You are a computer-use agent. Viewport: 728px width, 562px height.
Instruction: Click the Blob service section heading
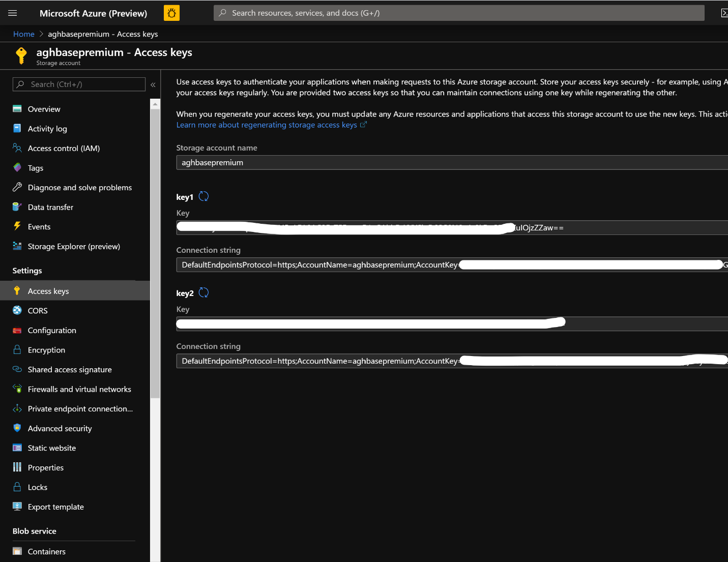[x=35, y=531]
